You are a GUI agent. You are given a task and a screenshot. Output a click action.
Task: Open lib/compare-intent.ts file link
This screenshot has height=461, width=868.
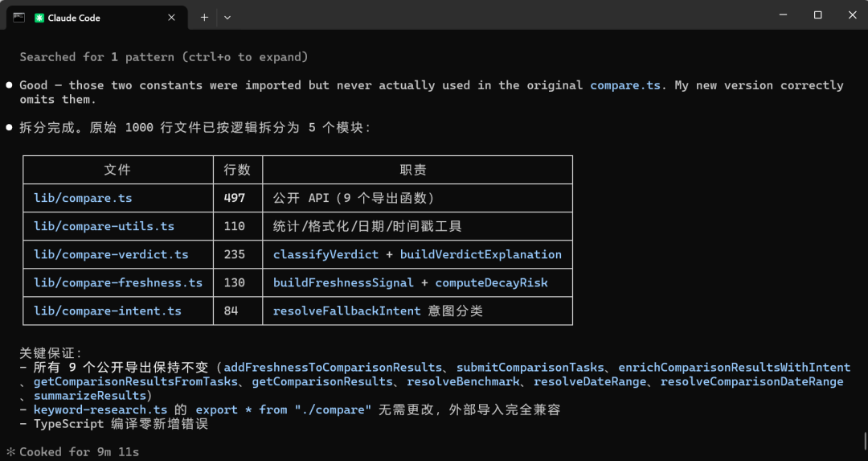point(108,311)
